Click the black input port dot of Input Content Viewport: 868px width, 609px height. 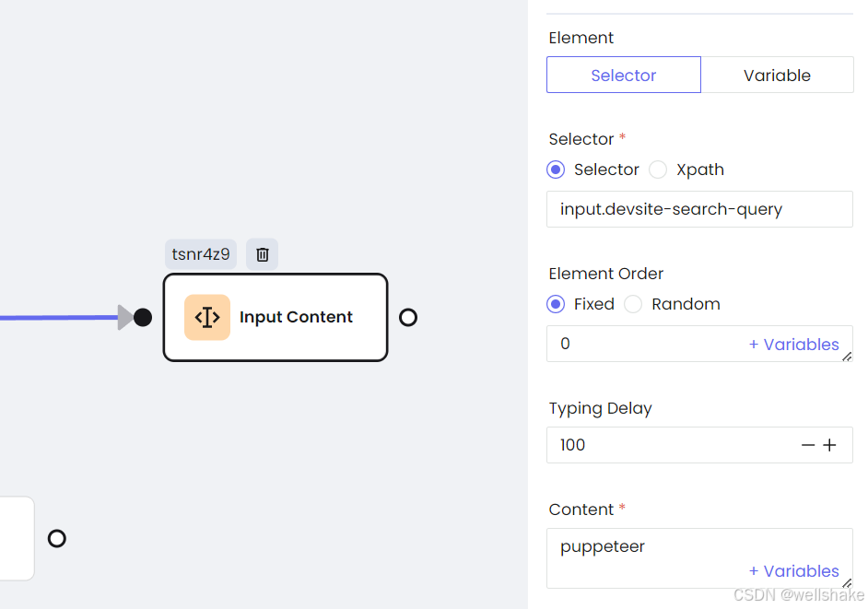[x=143, y=317]
